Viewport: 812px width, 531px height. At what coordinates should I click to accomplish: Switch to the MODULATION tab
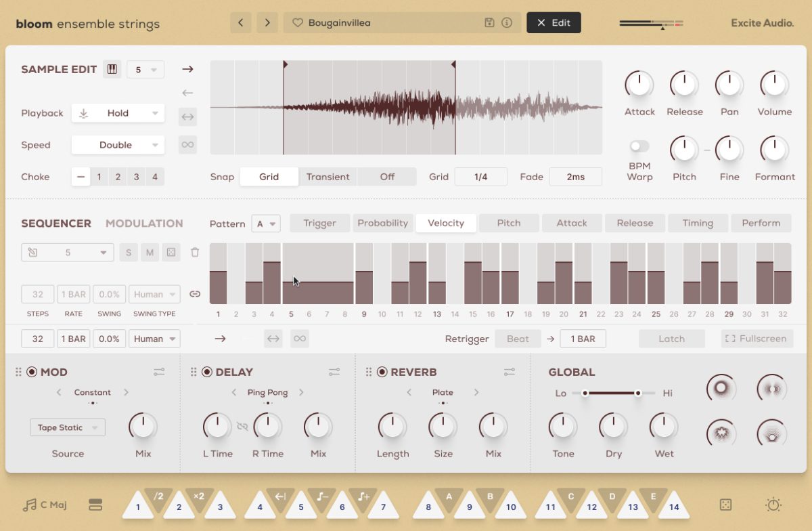click(144, 223)
